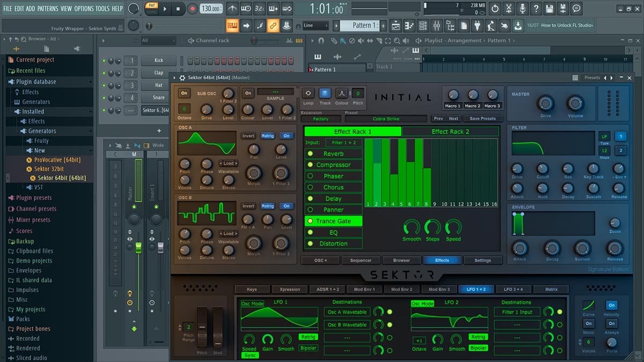Image resolution: width=644 pixels, height=362 pixels.
Task: Switch to Effect Rack 2 tab
Action: click(450, 131)
